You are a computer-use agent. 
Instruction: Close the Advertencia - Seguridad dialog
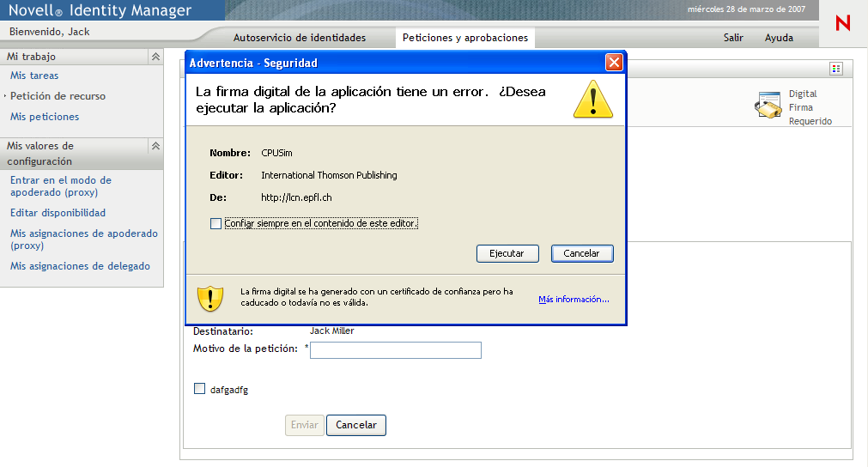[614, 63]
